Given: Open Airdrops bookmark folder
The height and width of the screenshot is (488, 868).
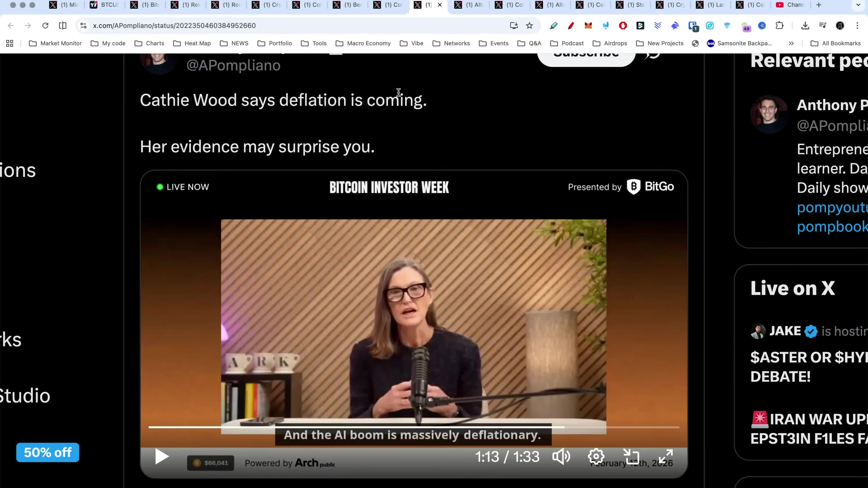Looking at the screenshot, I should point(610,43).
